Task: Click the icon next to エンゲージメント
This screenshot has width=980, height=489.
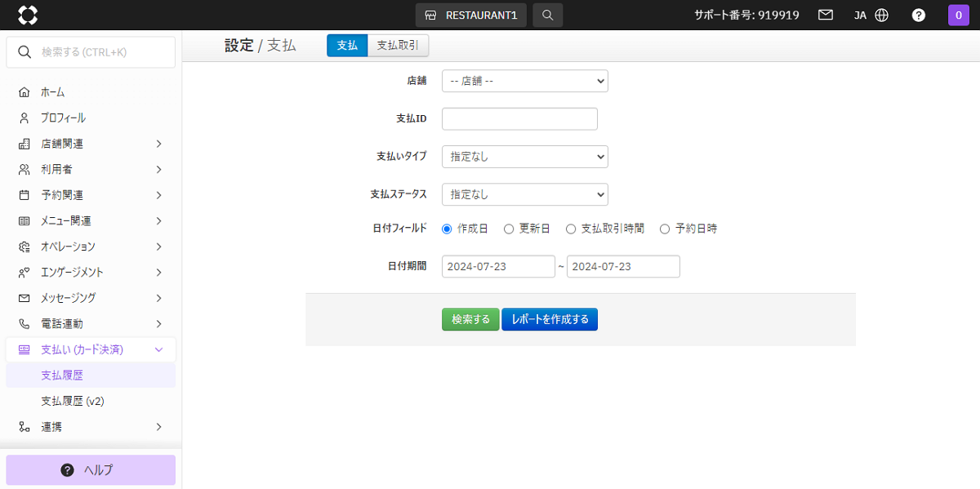Action: click(x=24, y=272)
